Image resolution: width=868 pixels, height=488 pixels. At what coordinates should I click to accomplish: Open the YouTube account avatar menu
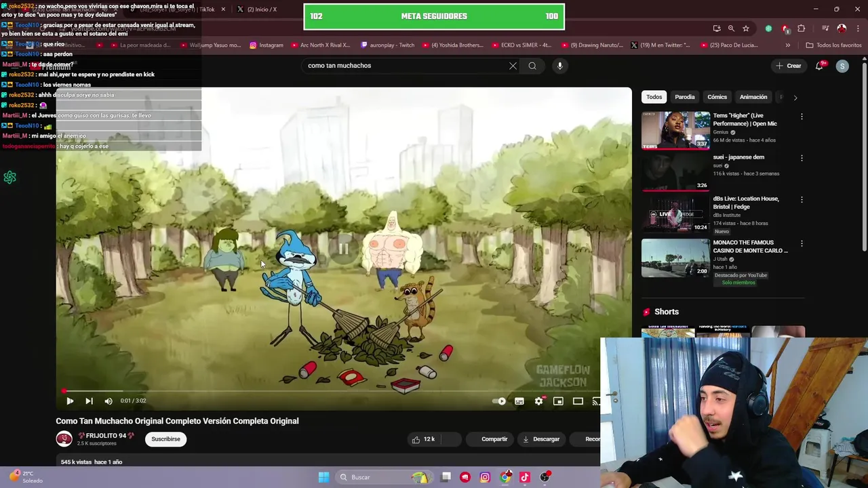point(842,66)
